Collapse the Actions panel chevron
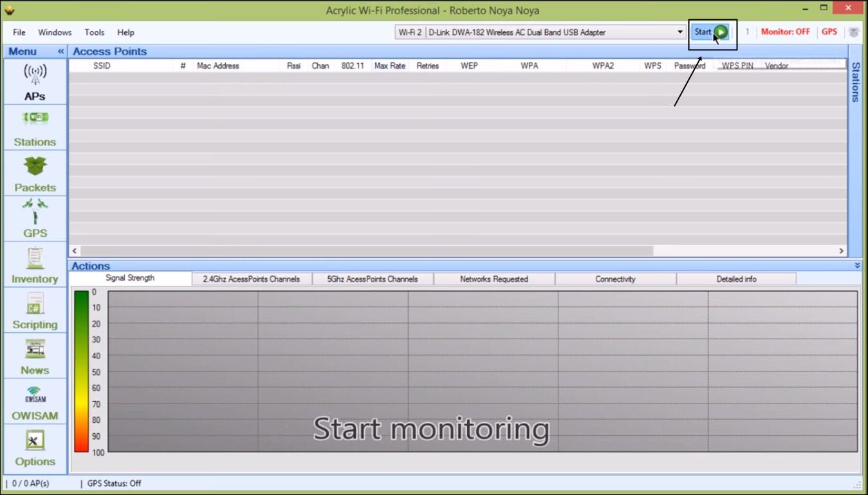This screenshot has height=495, width=868. coord(857,265)
